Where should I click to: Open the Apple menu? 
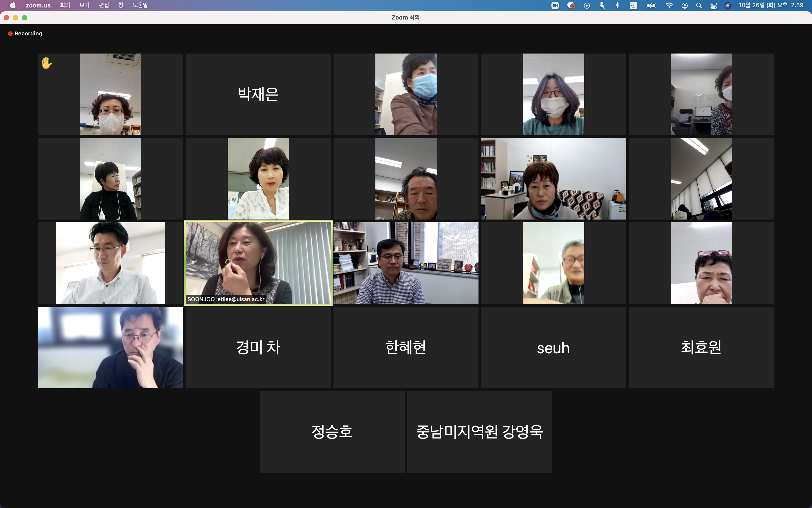point(13,5)
